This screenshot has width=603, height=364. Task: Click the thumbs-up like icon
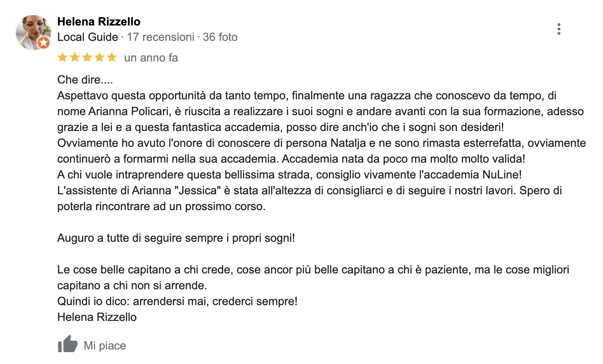click(67, 344)
